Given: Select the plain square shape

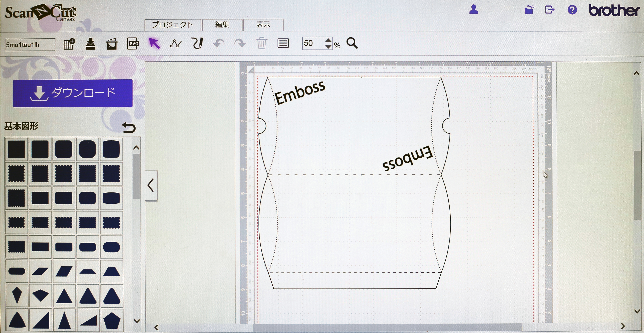Looking at the screenshot, I should pos(17,149).
